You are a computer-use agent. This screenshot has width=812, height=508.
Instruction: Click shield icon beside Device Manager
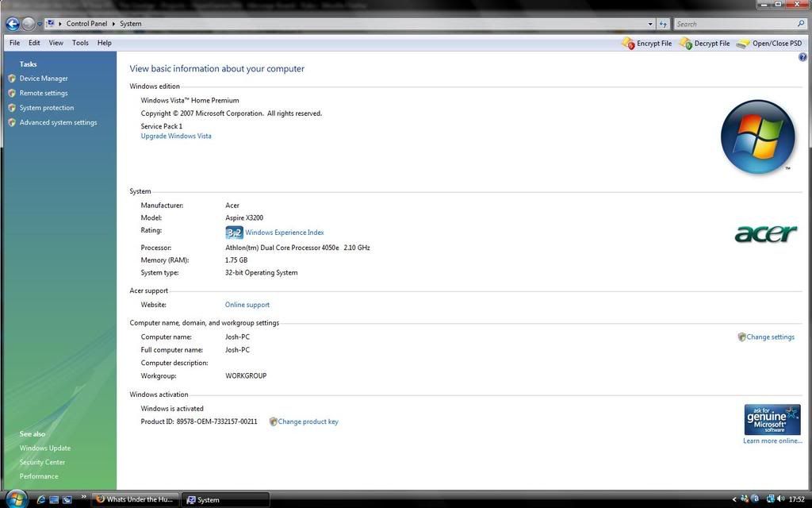coord(12,79)
